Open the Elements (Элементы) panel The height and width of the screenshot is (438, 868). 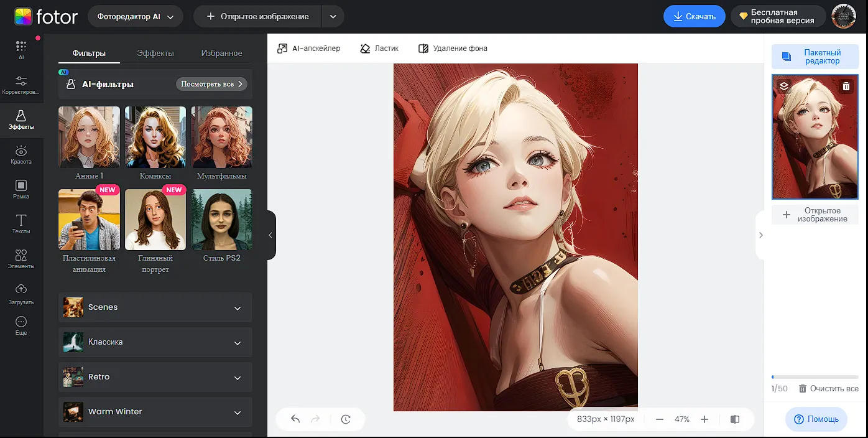(x=21, y=256)
